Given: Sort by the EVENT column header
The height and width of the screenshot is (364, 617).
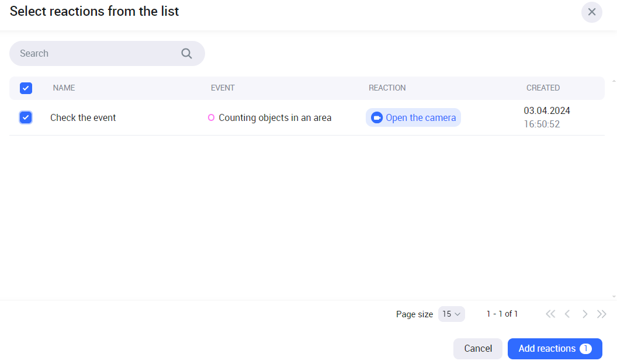Looking at the screenshot, I should click(x=223, y=88).
